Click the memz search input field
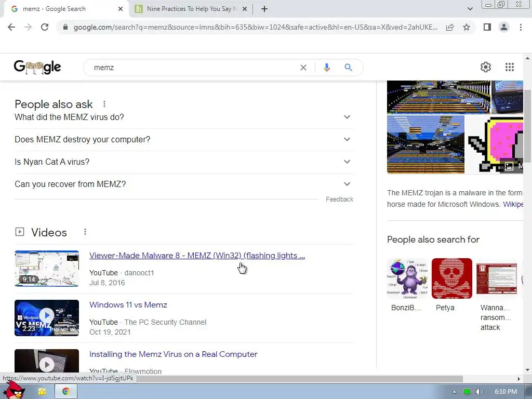Screen dimensions: 532x399 click(x=193, y=68)
